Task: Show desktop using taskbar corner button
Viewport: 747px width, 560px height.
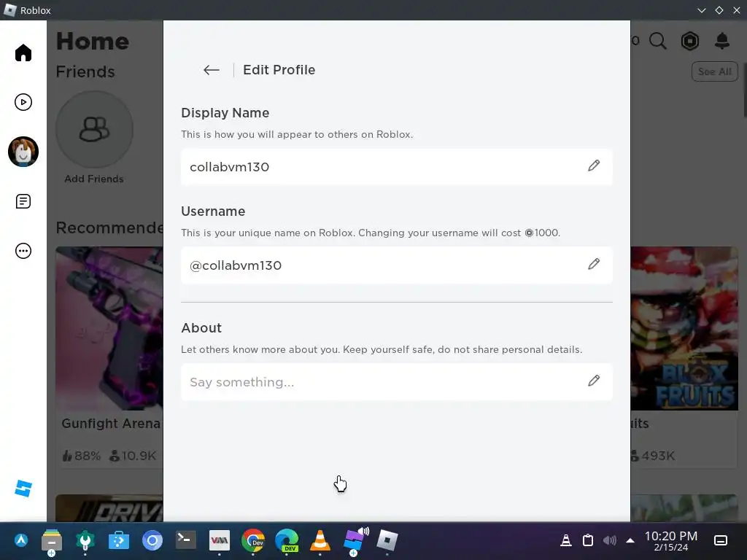Action: point(720,540)
